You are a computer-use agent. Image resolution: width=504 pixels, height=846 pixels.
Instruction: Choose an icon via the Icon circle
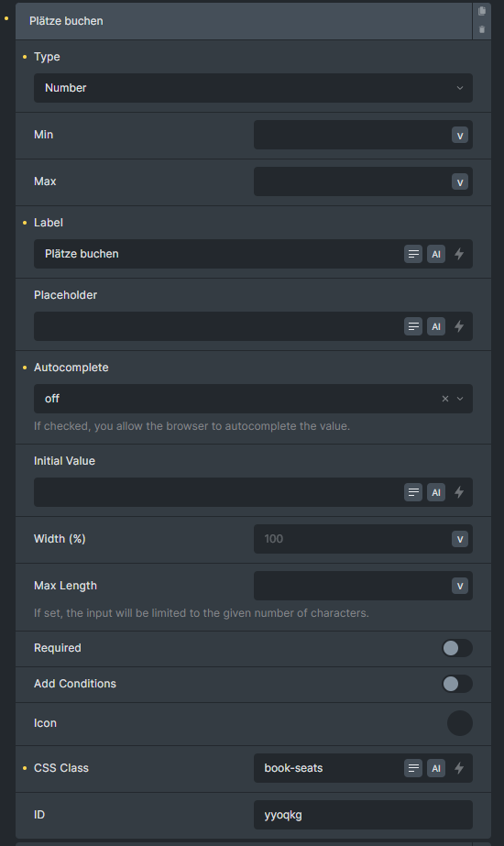coord(460,723)
